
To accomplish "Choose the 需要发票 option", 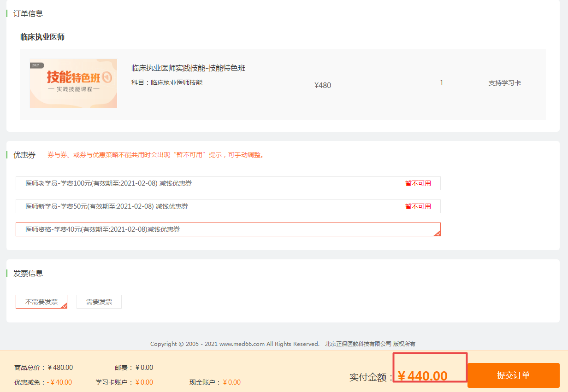I will 99,302.
